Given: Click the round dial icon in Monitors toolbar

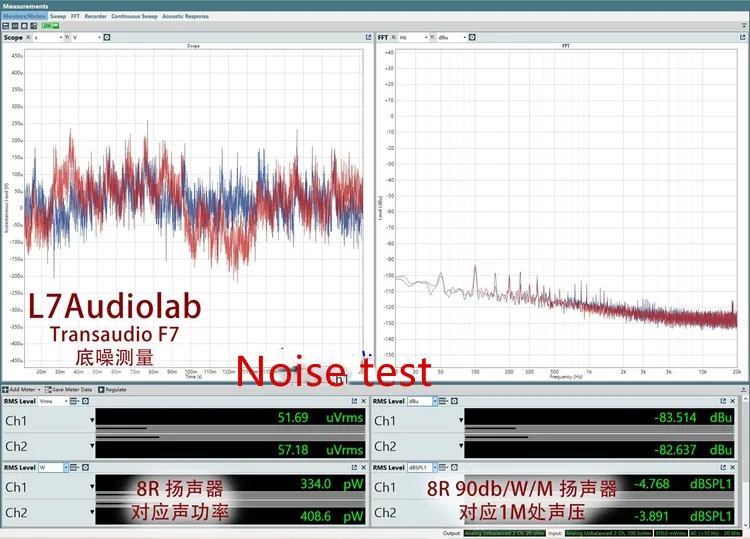Looking at the screenshot, I should coord(24,26).
